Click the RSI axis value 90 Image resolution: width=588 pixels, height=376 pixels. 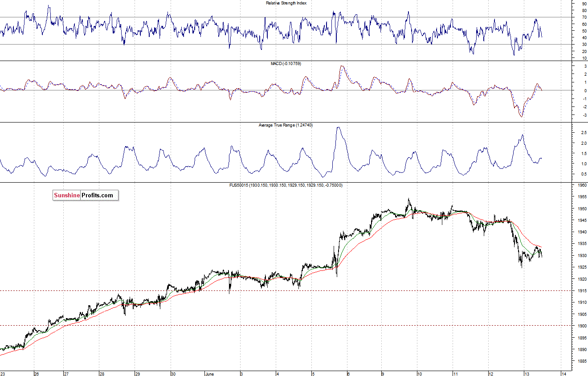(584, 4)
